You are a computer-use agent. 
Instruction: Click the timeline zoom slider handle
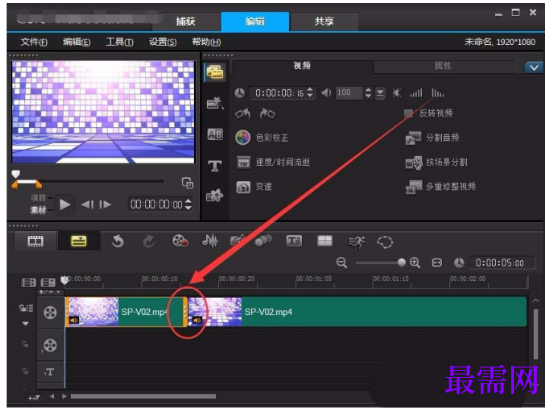401,263
